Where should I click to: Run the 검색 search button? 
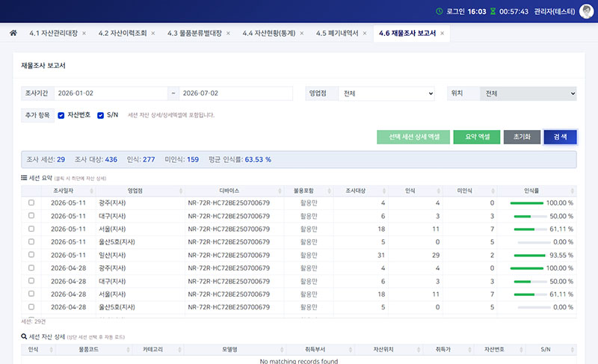560,137
